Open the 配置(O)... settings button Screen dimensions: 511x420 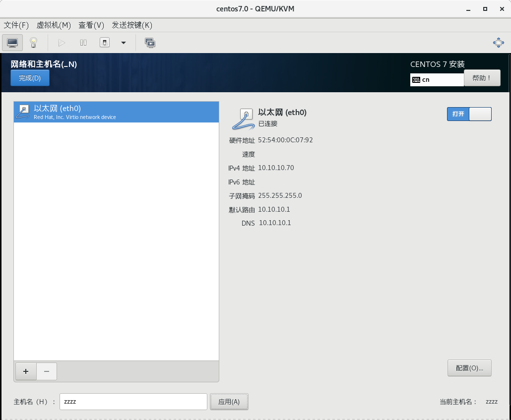coord(469,368)
